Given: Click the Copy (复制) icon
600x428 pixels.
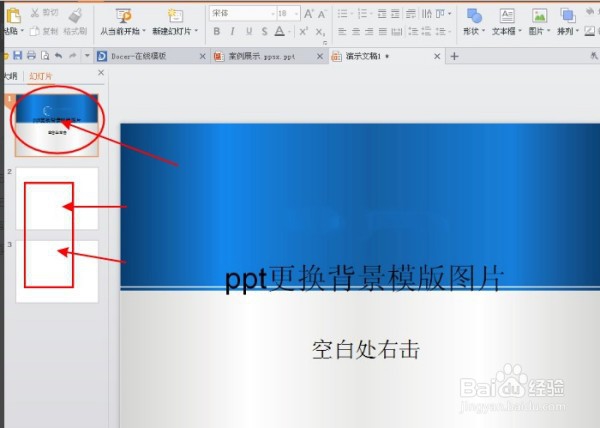Looking at the screenshot, I should (x=34, y=31).
